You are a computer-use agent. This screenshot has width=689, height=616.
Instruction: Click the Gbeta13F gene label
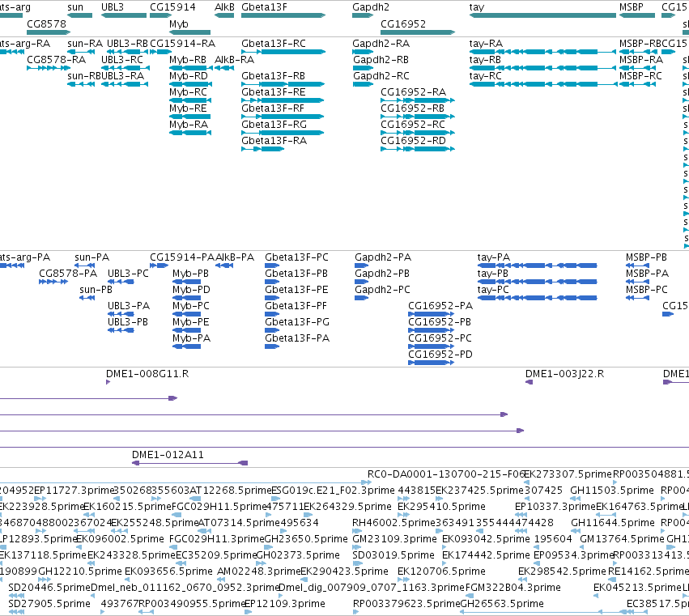(264, 7)
